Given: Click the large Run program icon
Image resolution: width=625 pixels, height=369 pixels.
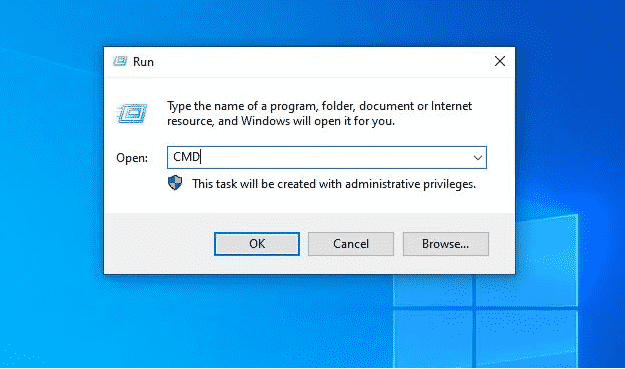Looking at the screenshot, I should (x=132, y=113).
